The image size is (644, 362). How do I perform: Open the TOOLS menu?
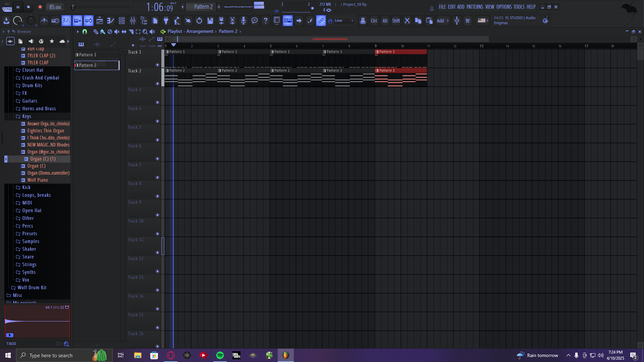click(x=519, y=7)
